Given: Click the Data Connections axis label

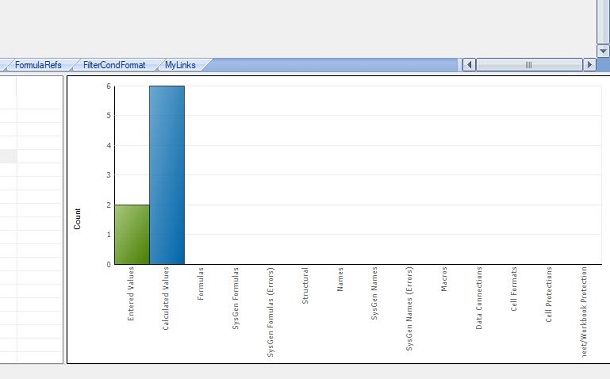Looking at the screenshot, I should [479, 298].
